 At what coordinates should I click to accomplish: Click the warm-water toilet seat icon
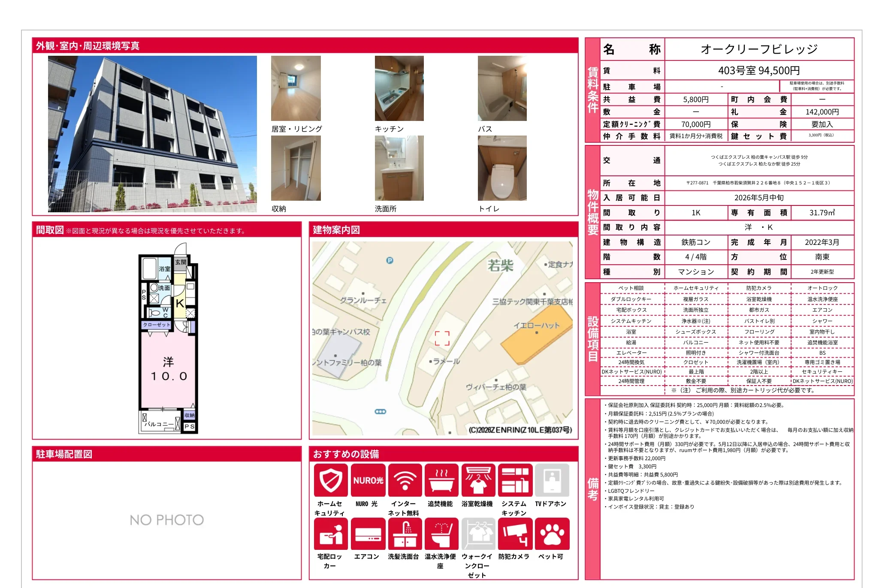(441, 534)
